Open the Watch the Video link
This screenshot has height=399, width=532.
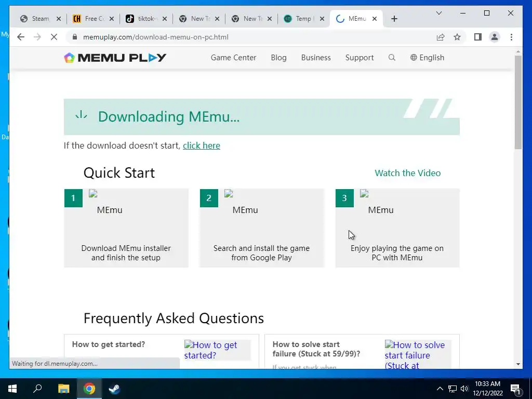point(408,173)
